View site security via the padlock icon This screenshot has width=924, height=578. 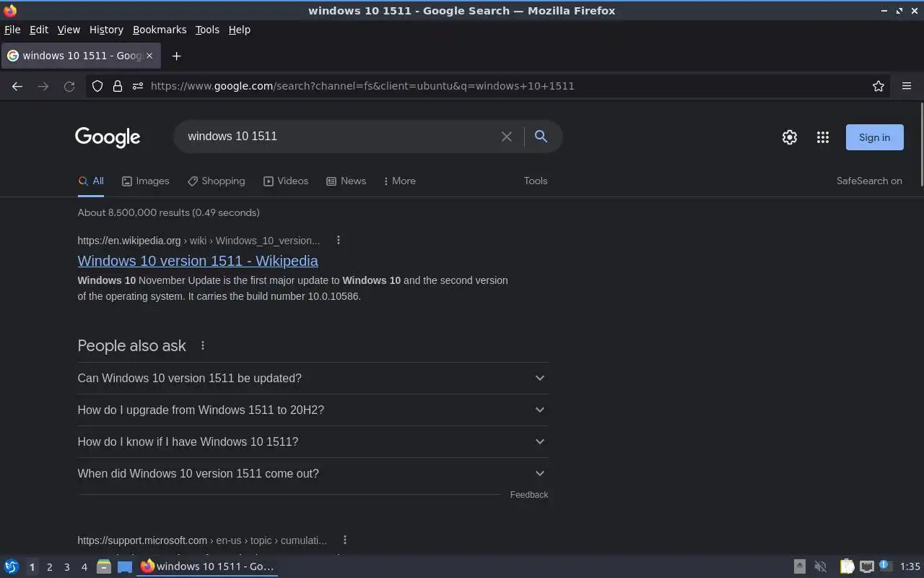click(x=118, y=86)
